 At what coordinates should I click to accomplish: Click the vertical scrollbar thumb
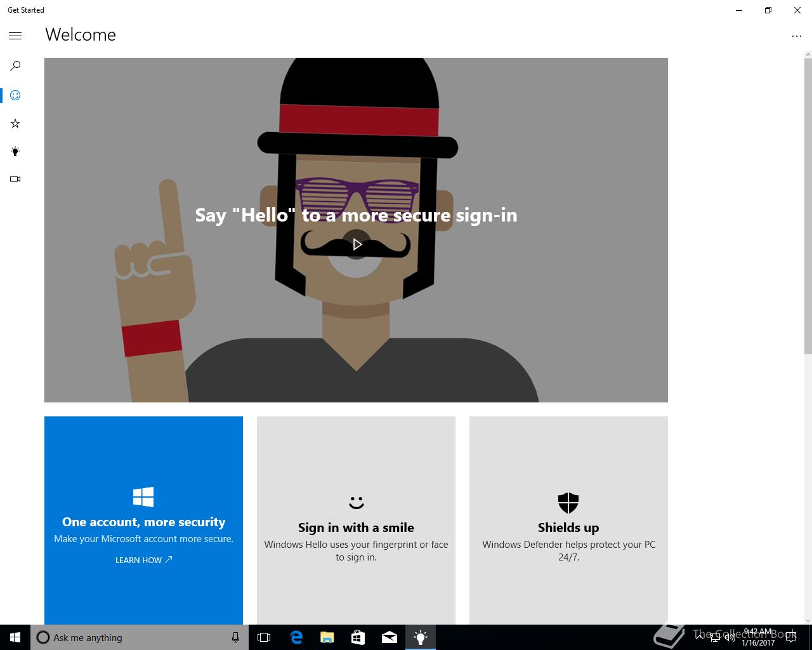808,206
